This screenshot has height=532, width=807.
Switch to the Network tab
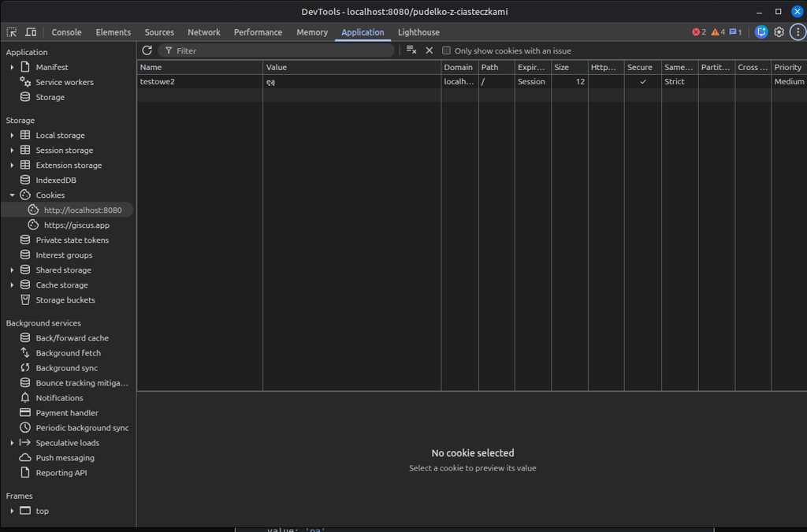203,32
